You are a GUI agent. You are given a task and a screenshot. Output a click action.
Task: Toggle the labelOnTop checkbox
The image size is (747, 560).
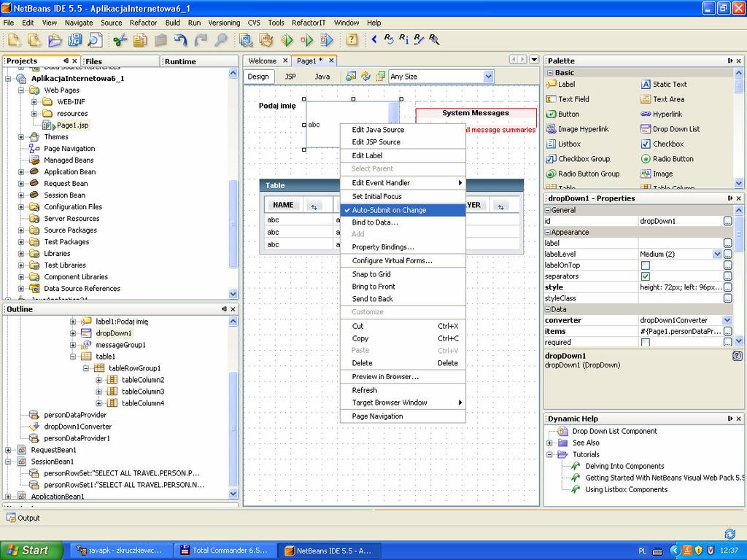[646, 265]
